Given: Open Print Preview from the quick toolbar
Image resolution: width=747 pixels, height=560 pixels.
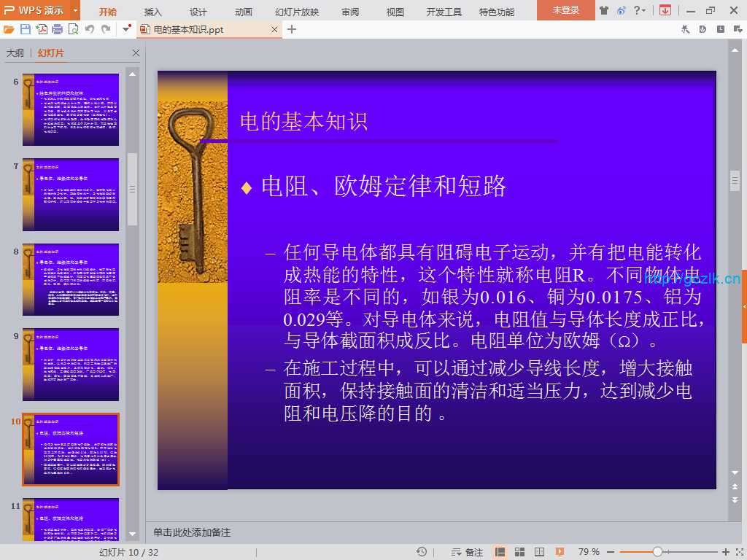Looking at the screenshot, I should pyautogui.click(x=73, y=29).
